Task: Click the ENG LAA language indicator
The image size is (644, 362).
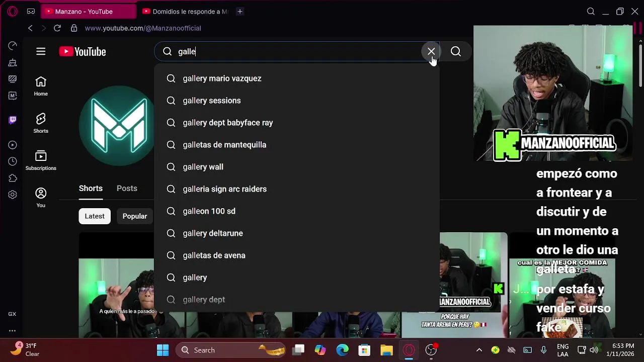Action: [563, 350]
